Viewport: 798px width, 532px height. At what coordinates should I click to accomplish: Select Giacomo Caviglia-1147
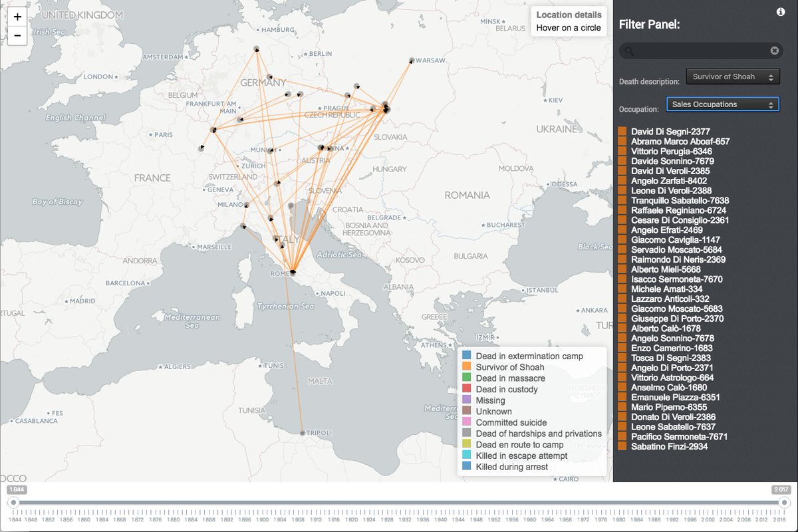tap(676, 239)
